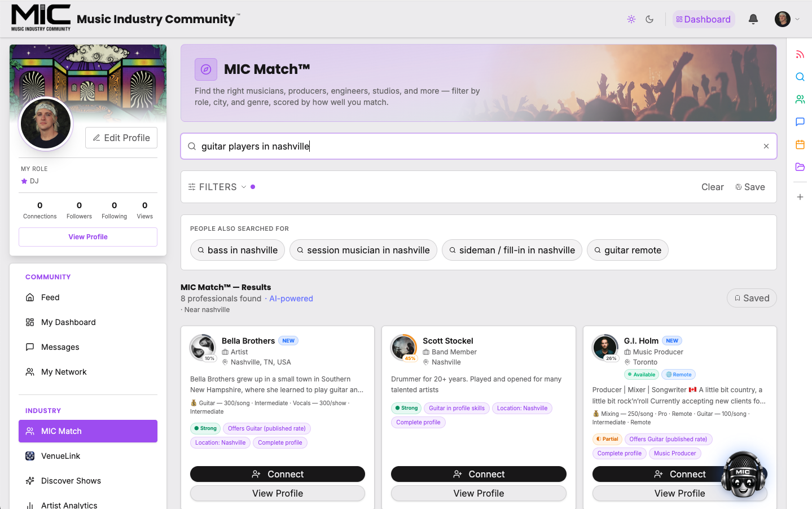The image size is (812, 509).
Task: Open VenueLink in the sidebar
Action: (88, 456)
